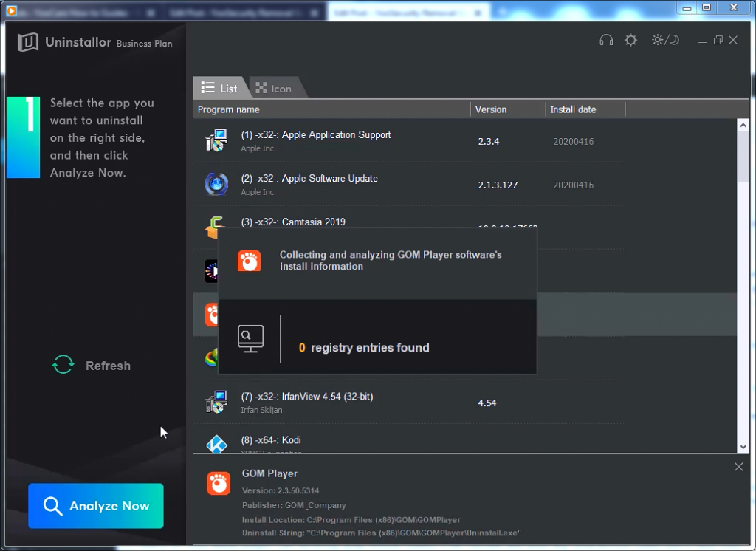
Task: Click the Apple Application Support installer icon
Action: point(216,140)
